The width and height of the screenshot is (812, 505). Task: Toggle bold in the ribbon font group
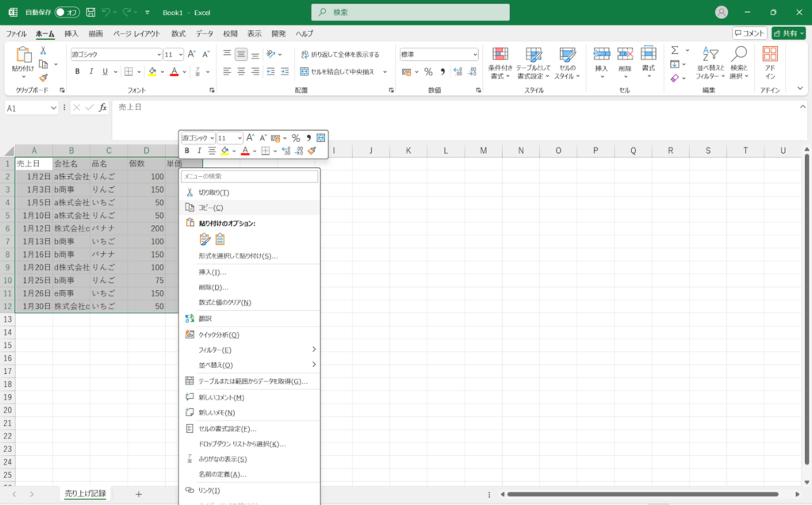pos(77,71)
